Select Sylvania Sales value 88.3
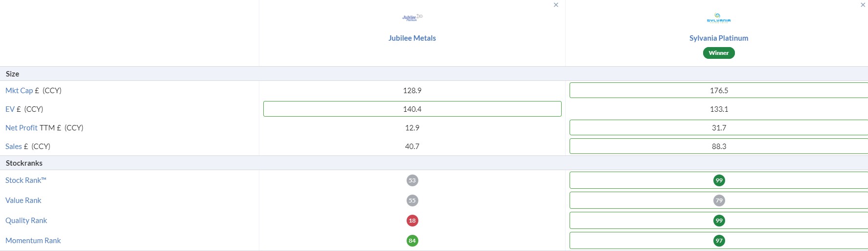868x251 pixels. [x=719, y=147]
